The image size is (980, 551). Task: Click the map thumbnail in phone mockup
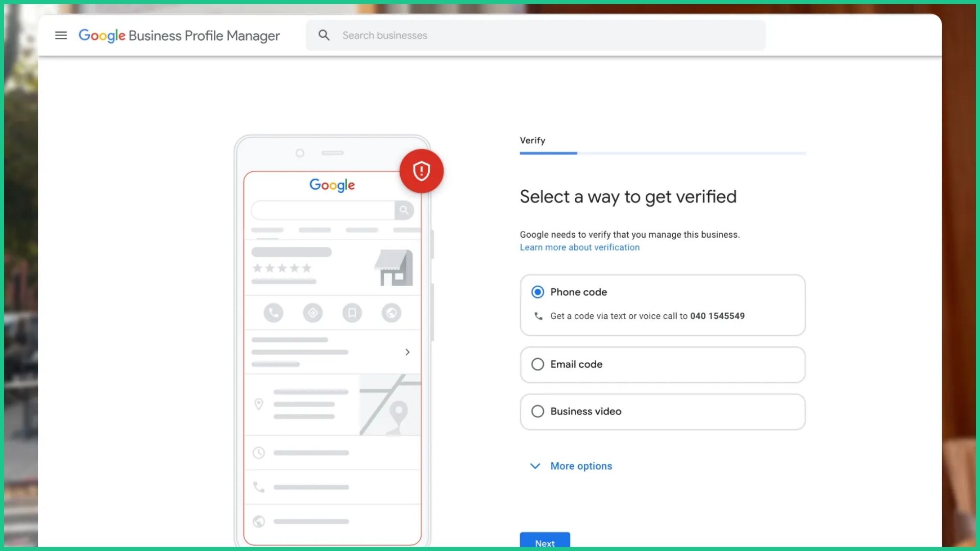click(390, 405)
